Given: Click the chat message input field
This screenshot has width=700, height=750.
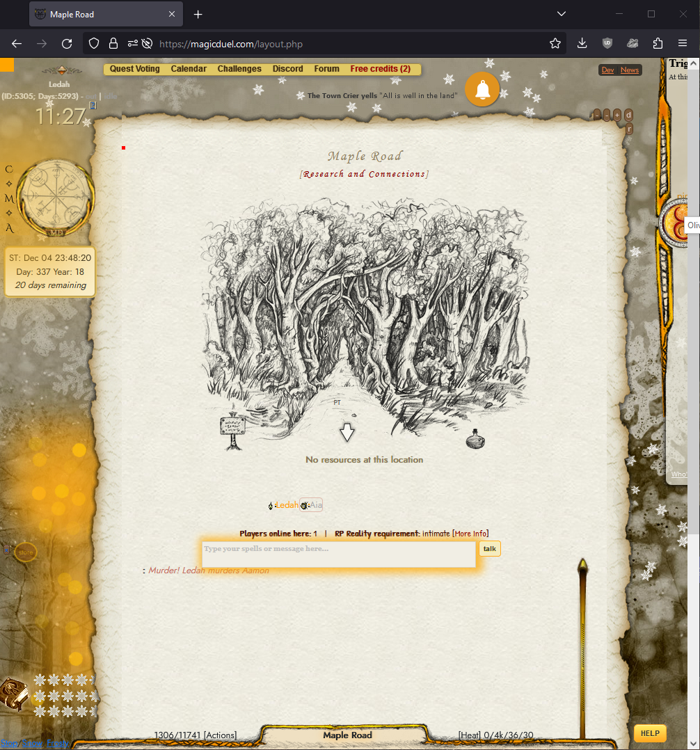Looking at the screenshot, I should point(338,554).
